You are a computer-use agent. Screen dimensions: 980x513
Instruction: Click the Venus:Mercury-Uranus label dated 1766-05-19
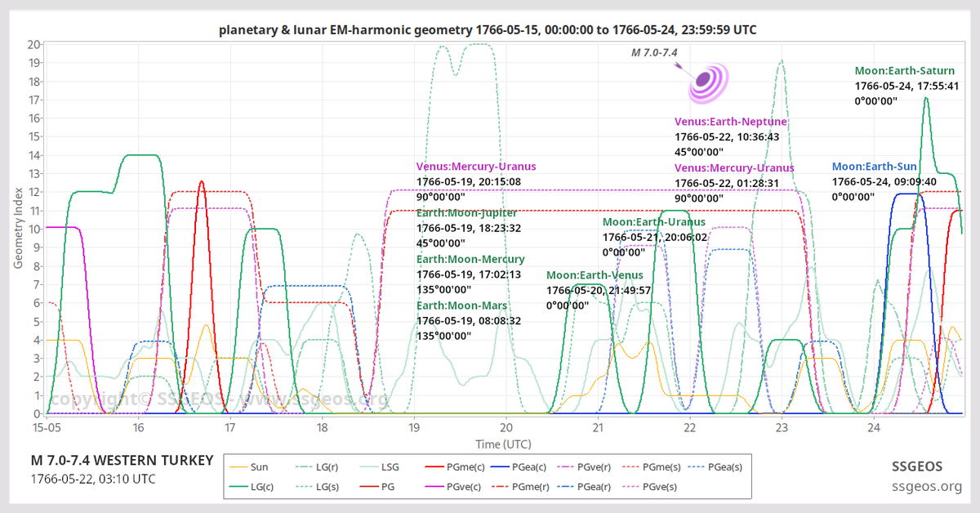click(476, 167)
